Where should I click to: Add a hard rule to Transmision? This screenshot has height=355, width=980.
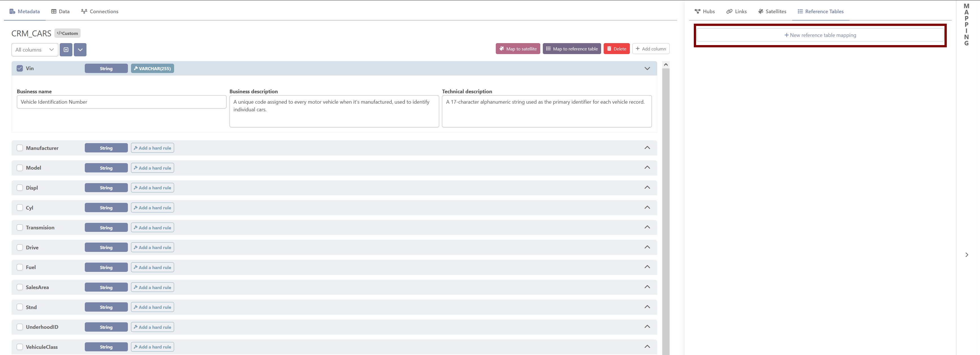coord(153,228)
